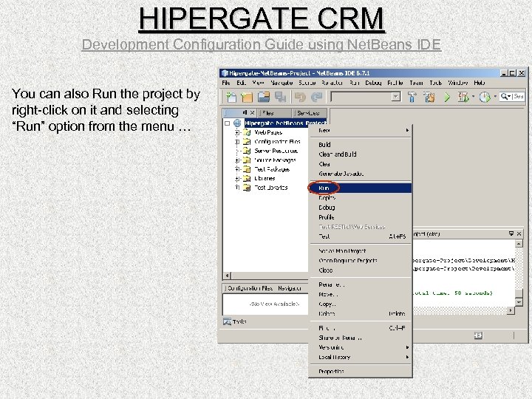This screenshot has height=399, width=532.
Task: Click the magnifier icon in the search box
Action: click(x=504, y=97)
